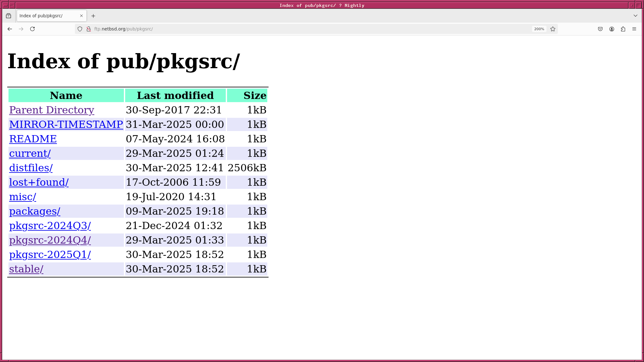
Task: Bookmark this page with the star icon
Action: point(553,29)
